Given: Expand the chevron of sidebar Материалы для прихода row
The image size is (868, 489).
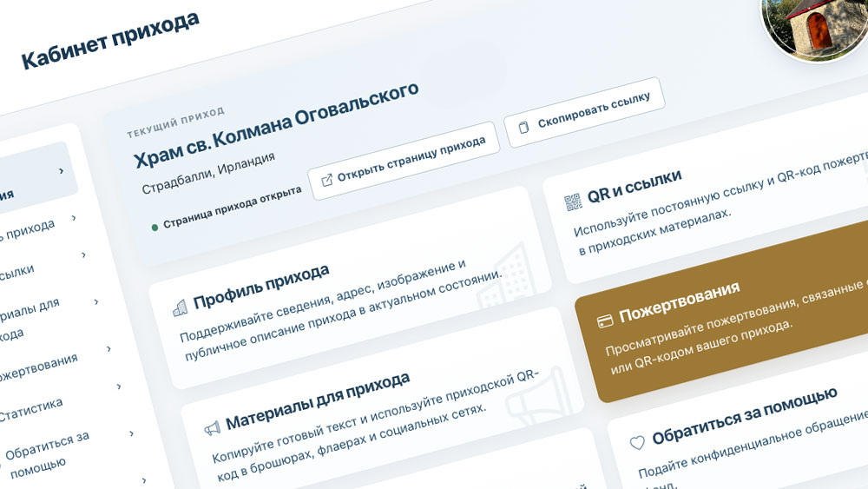Looking at the screenshot, I should [96, 301].
